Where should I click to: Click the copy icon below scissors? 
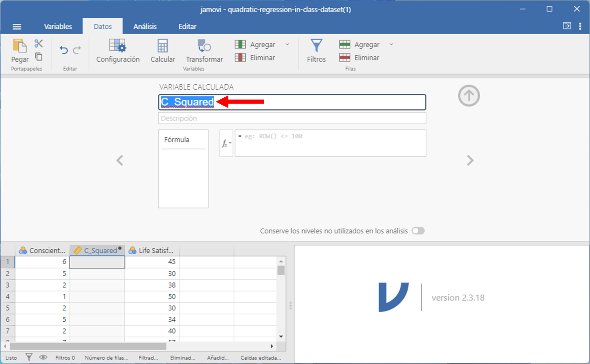tap(39, 56)
